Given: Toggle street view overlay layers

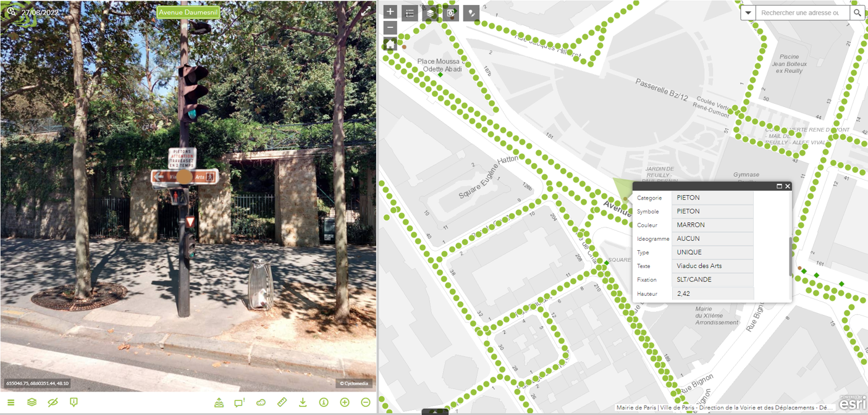Looking at the screenshot, I should click(32, 402).
